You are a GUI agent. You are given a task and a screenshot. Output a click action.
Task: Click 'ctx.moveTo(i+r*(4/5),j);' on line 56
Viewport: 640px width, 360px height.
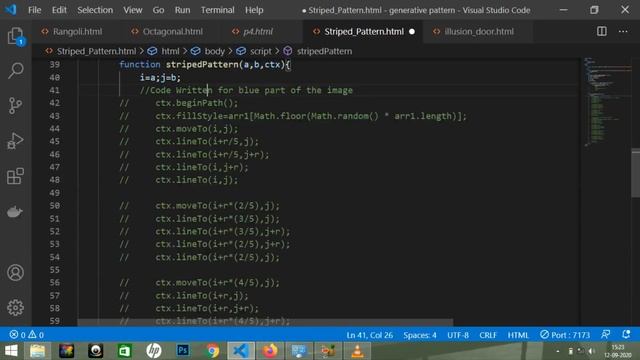point(218,283)
